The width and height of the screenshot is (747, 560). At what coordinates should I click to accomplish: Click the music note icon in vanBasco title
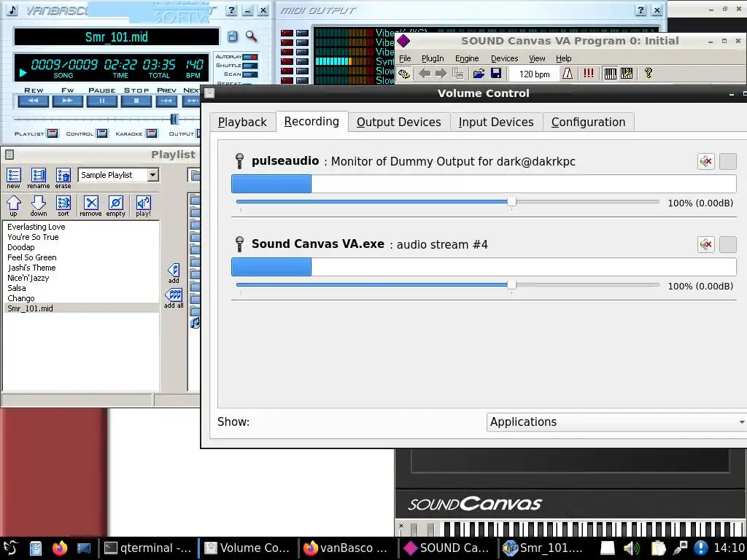click(12, 10)
